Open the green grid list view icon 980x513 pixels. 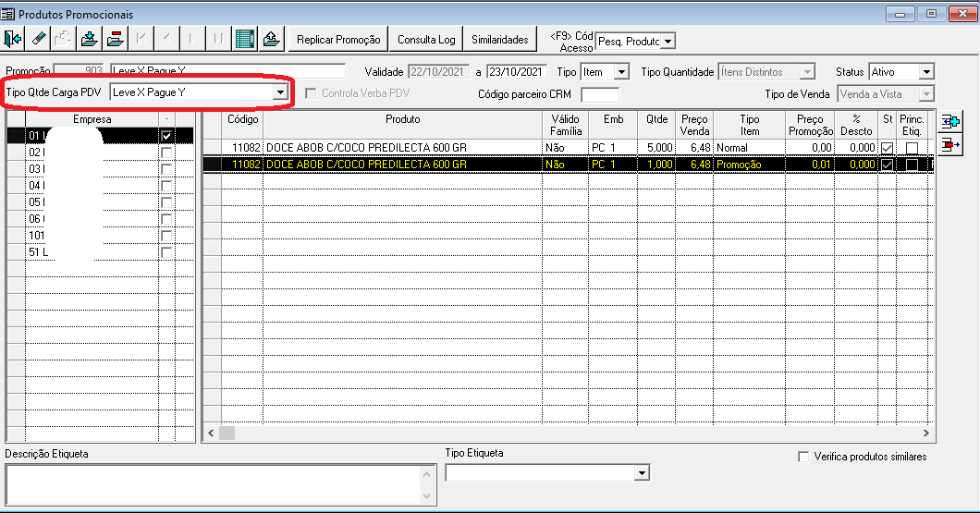(244, 39)
